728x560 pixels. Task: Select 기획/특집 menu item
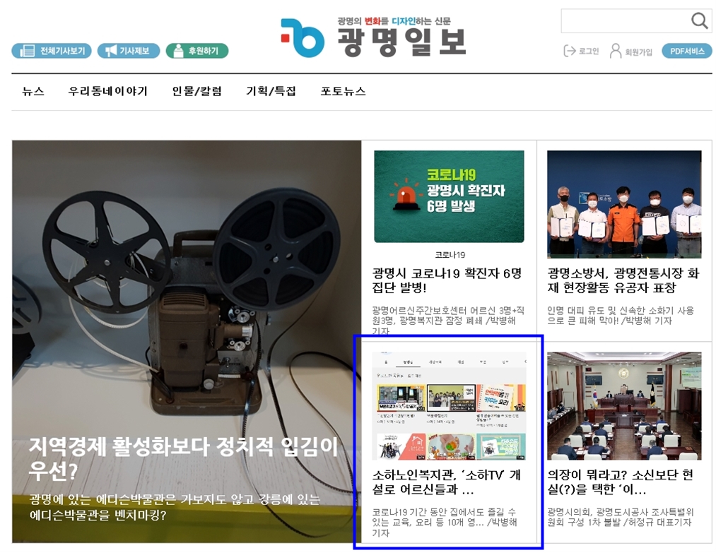271,91
